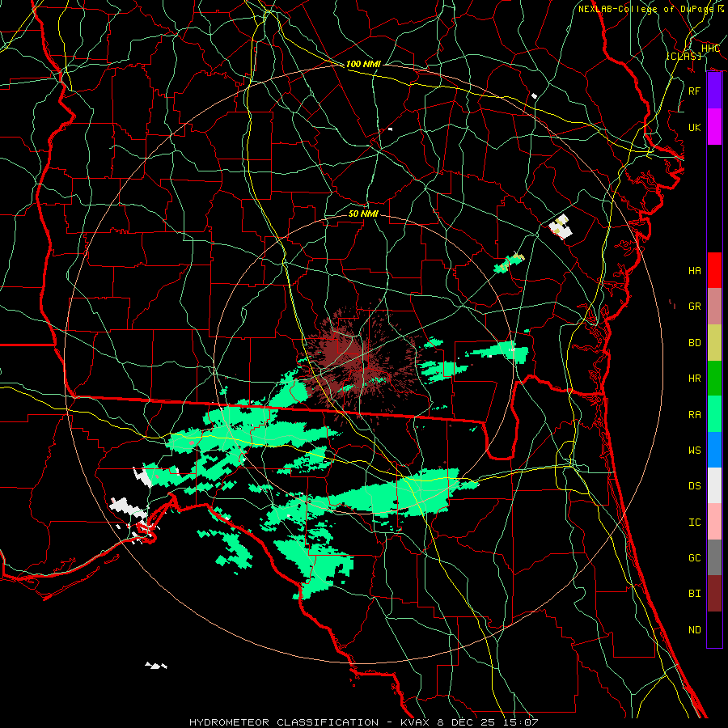Click the GR legend label
This screenshot has height=728, width=728.
(x=695, y=307)
